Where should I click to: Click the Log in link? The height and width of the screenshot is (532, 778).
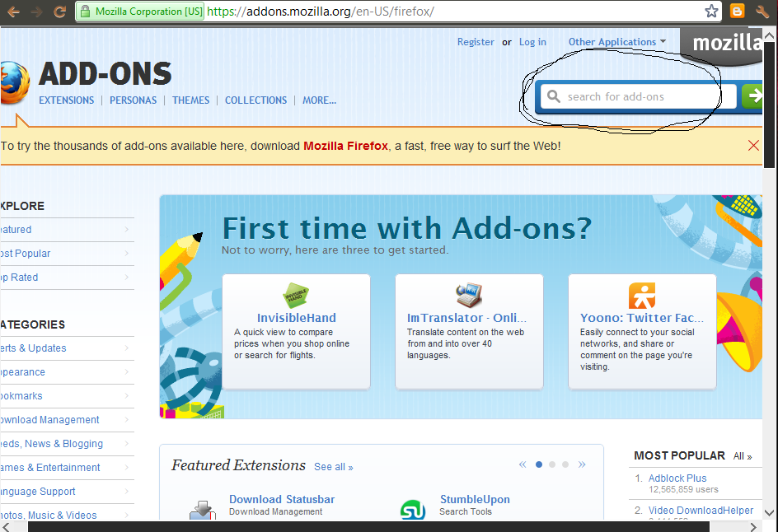point(532,42)
